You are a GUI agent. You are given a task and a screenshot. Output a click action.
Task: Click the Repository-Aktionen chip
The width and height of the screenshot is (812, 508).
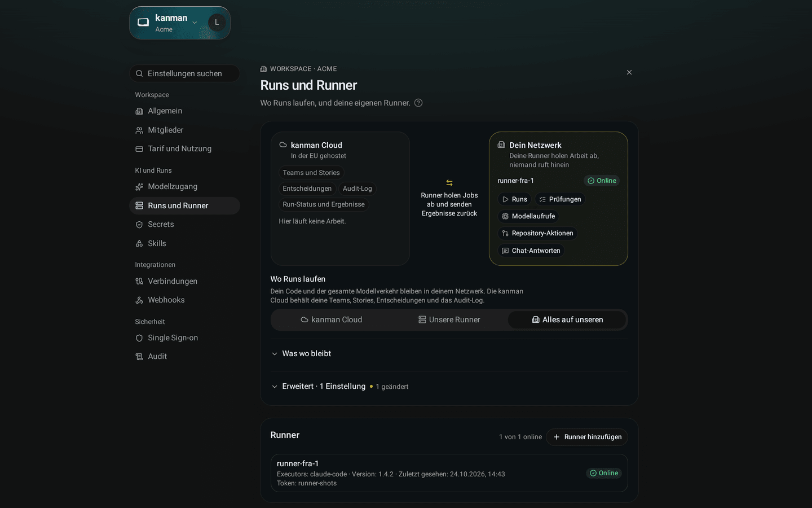click(537, 233)
